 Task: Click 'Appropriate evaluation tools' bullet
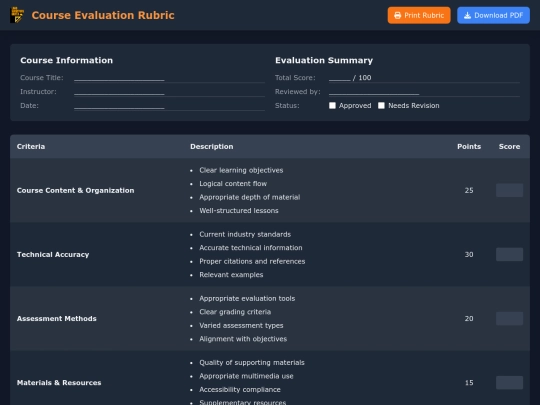247,298
